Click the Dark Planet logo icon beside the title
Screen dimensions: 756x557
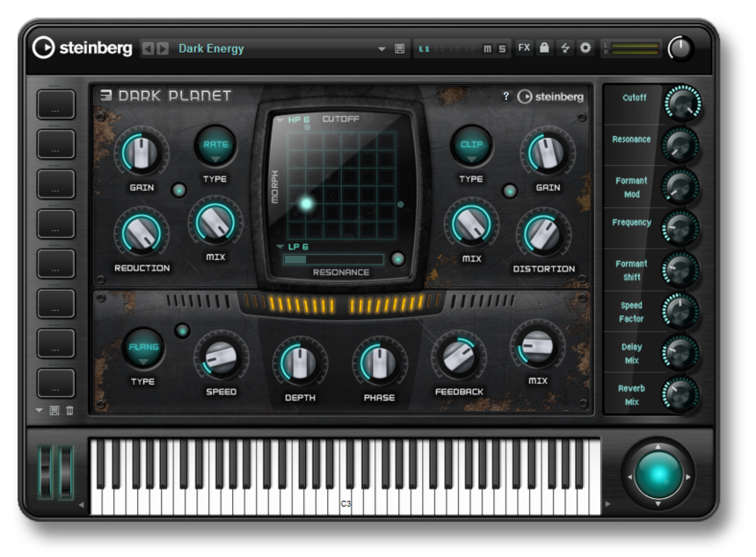(105, 96)
